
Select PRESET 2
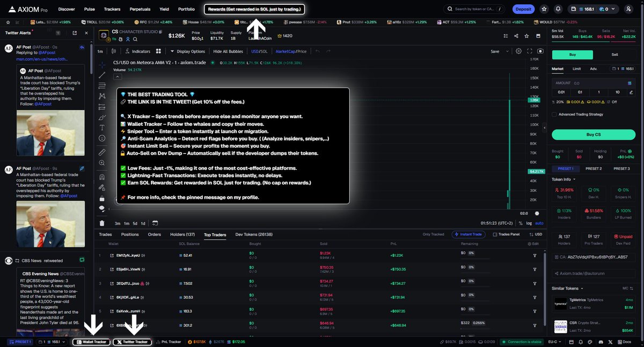[594, 169]
